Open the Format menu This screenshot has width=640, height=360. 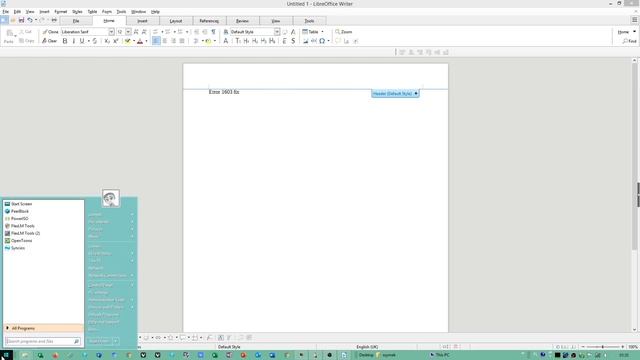coord(60,12)
